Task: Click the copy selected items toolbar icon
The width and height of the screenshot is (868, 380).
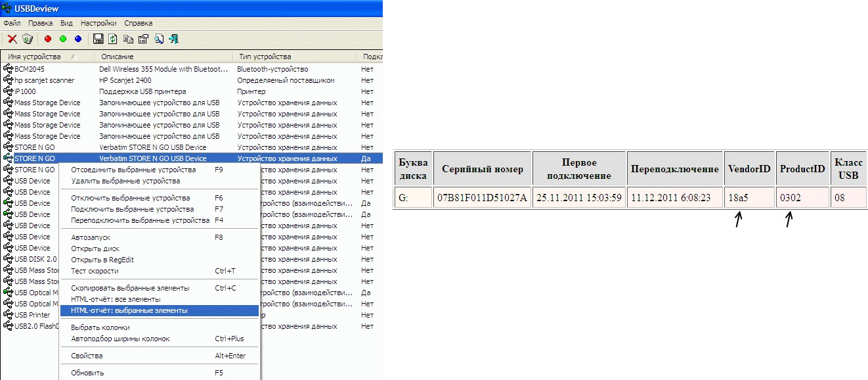Action: pyautogui.click(x=128, y=39)
